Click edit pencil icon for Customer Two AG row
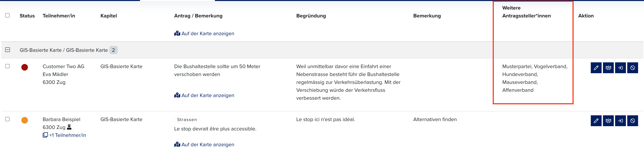 coord(596,68)
